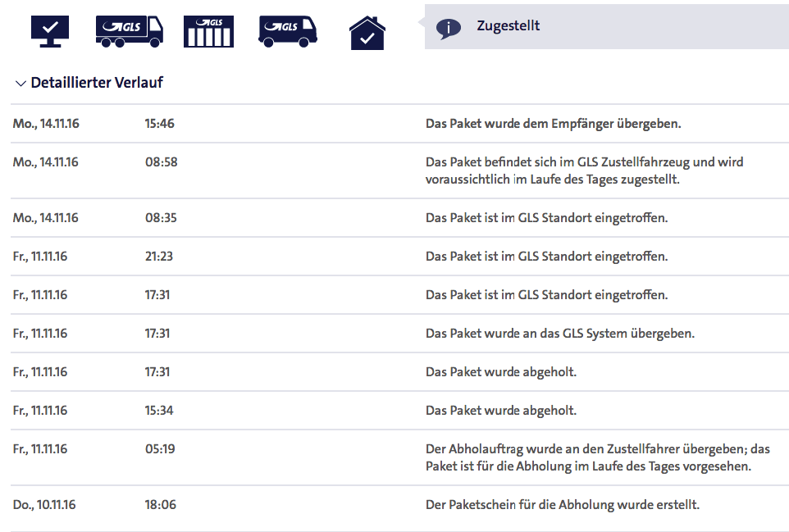Viewport: 789px width, 532px height.
Task: Click the info speech bubble icon
Action: [448, 29]
